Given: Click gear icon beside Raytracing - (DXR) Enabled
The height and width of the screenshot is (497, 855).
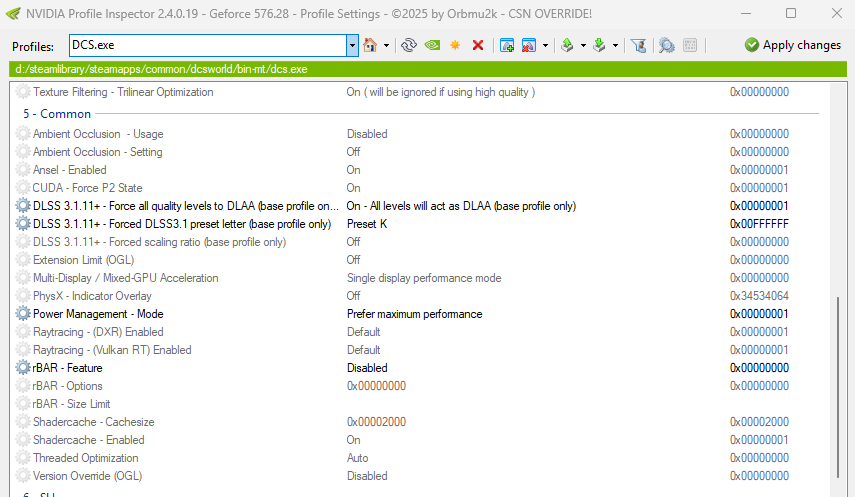Looking at the screenshot, I should 23,332.
